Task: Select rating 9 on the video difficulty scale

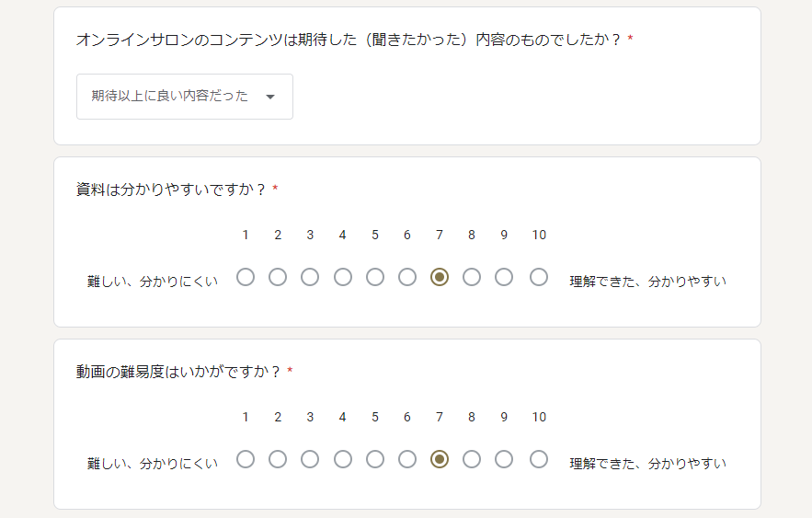Action: point(504,459)
